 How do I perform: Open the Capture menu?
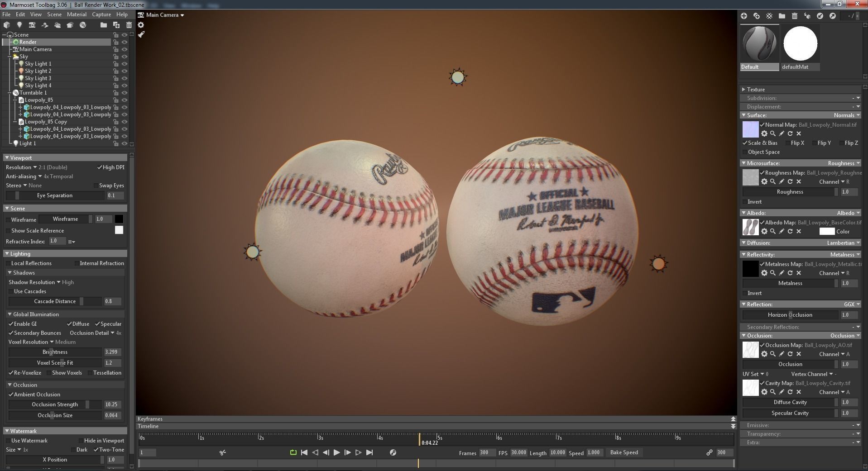coord(101,14)
